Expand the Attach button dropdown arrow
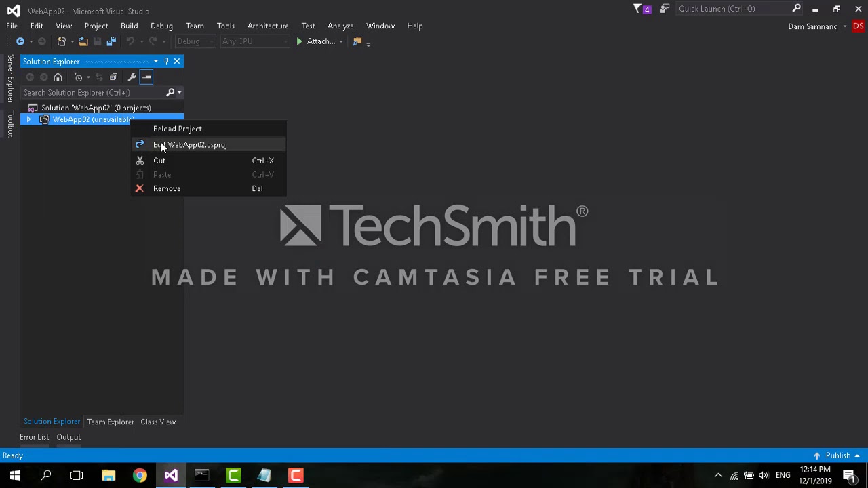Viewport: 868px width, 488px height. coord(341,41)
